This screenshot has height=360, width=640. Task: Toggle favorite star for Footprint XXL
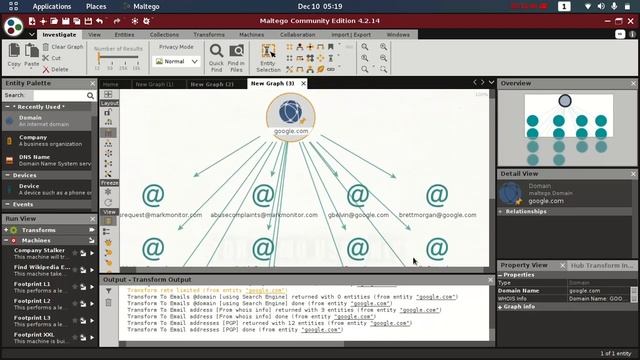75,338
